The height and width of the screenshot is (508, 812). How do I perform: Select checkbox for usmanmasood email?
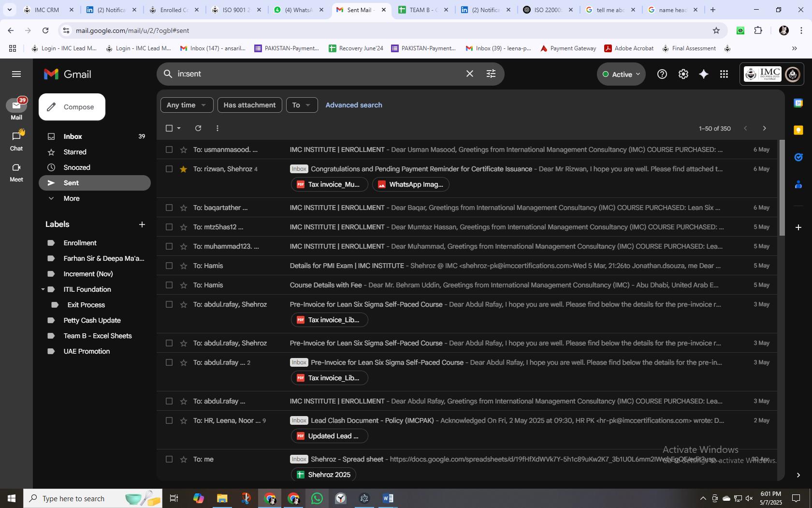pyautogui.click(x=169, y=149)
